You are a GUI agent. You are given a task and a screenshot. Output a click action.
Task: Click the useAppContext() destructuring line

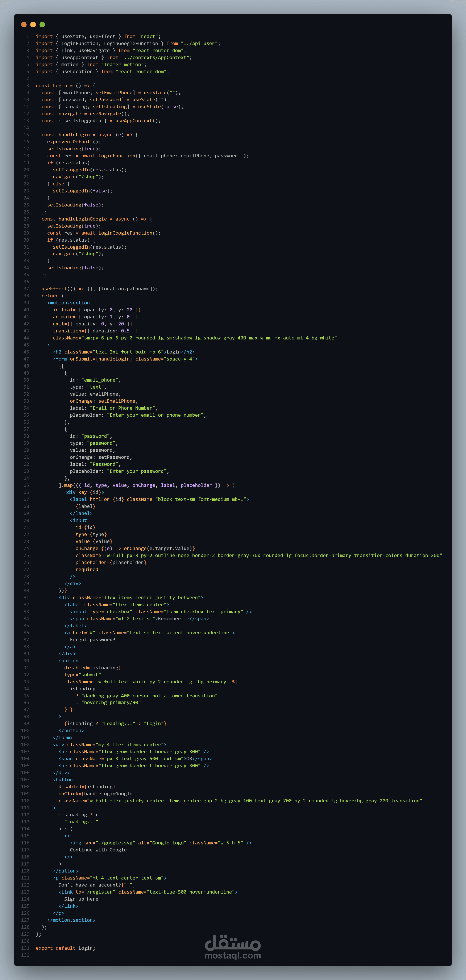(x=101, y=121)
